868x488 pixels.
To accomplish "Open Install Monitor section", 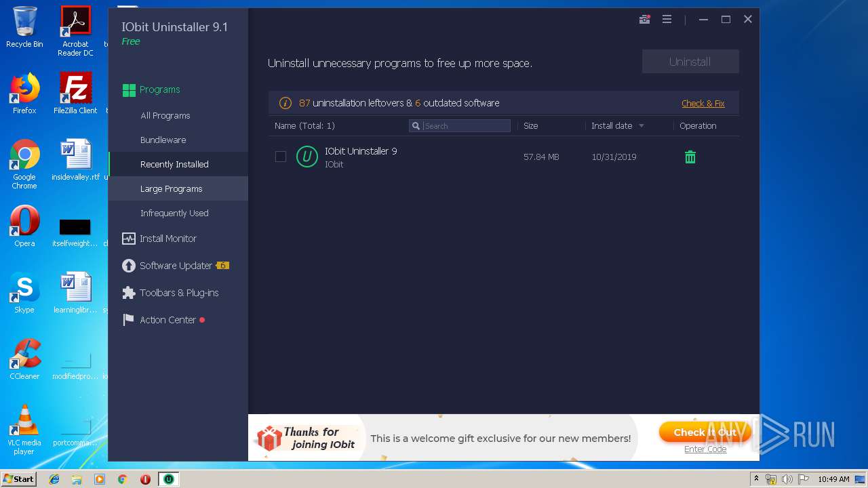I will [x=167, y=239].
